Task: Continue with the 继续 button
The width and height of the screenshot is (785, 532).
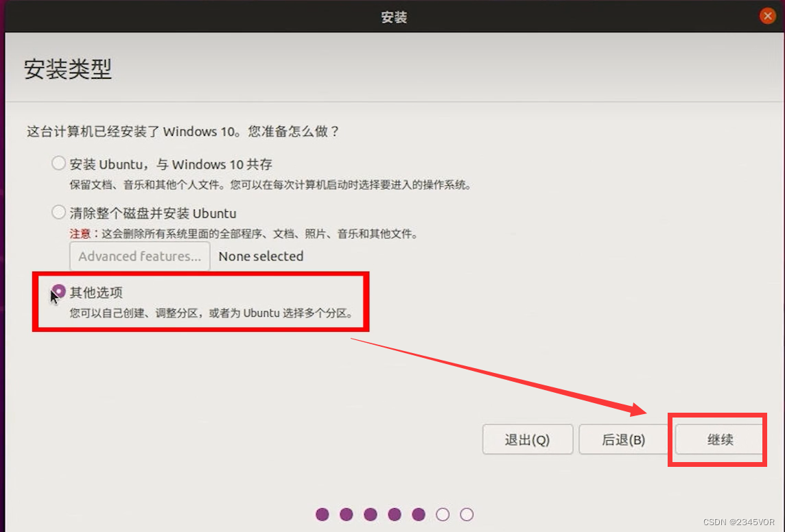Action: [720, 439]
